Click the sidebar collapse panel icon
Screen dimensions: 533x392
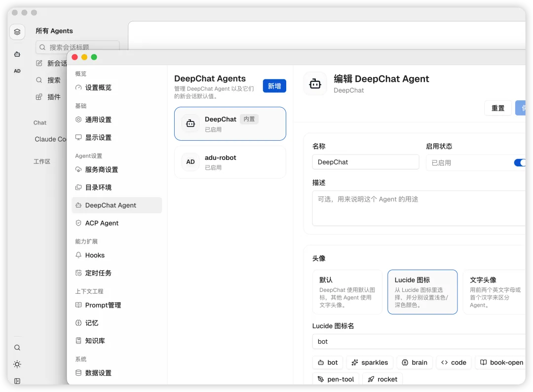click(x=17, y=381)
